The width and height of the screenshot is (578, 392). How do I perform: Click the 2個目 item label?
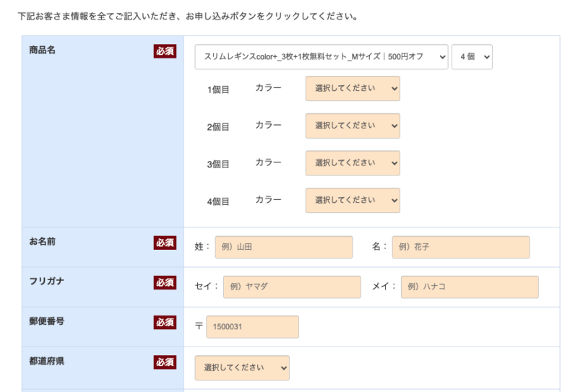click(x=218, y=127)
